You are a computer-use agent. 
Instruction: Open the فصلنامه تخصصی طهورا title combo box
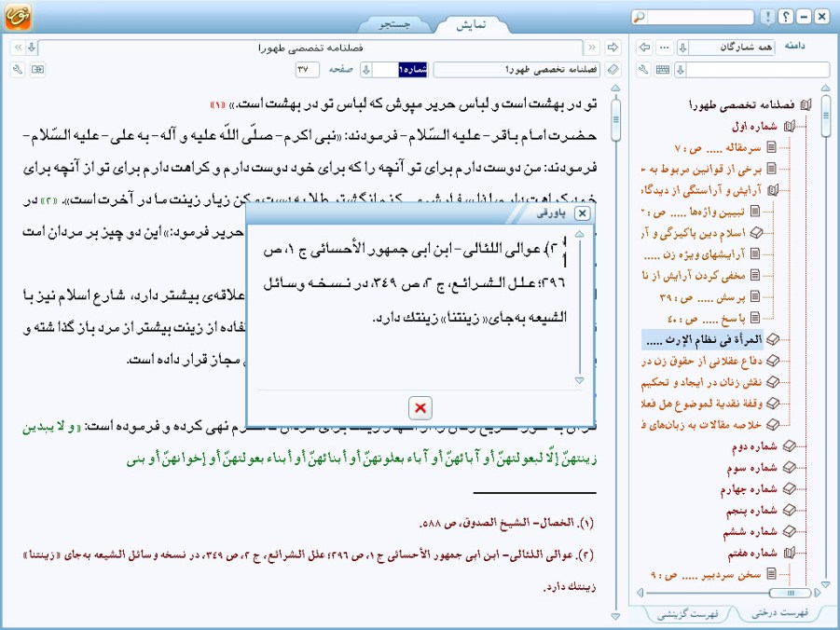(517, 70)
